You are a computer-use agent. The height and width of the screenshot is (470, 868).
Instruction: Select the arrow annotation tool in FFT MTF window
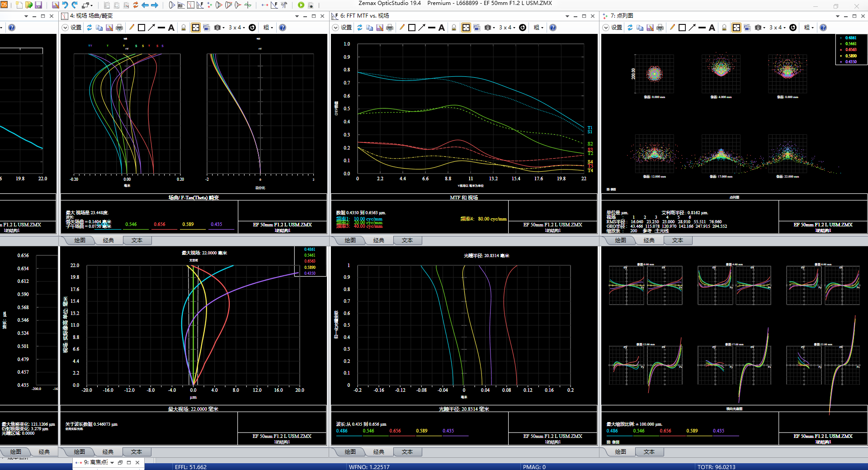point(422,28)
